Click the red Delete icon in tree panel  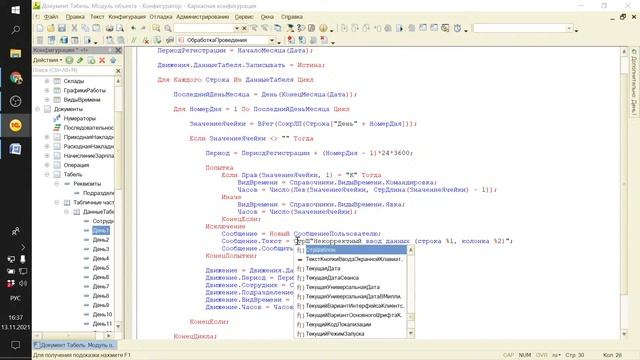tap(102, 60)
